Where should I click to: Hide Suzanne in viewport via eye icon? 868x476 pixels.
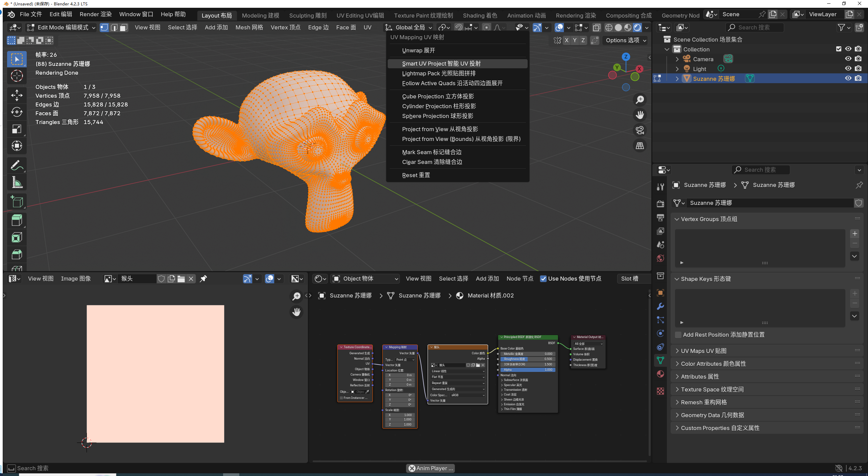[x=848, y=78]
